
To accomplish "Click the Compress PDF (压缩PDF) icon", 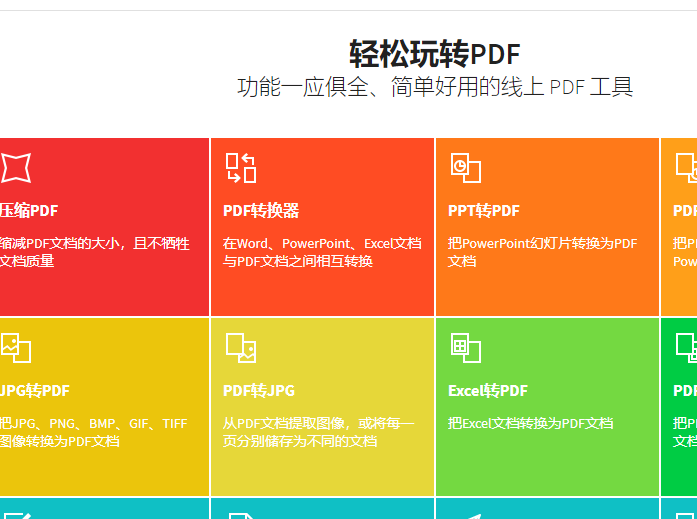I will [x=15, y=168].
